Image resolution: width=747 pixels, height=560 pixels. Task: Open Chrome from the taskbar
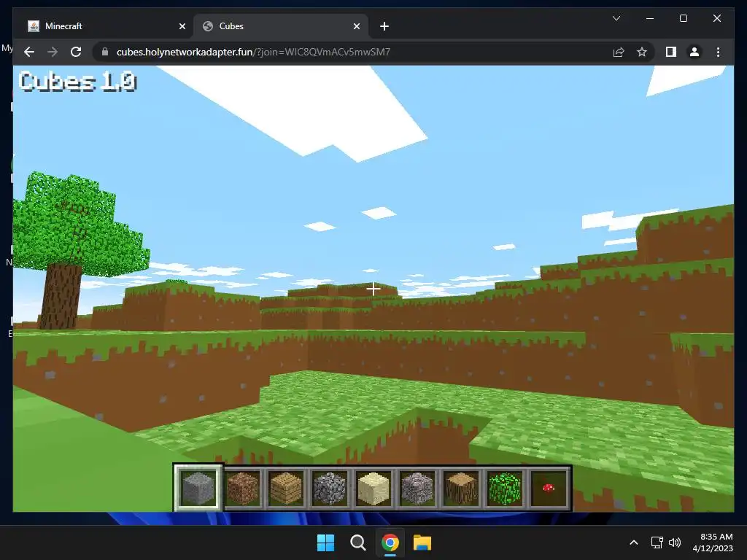[x=390, y=542]
